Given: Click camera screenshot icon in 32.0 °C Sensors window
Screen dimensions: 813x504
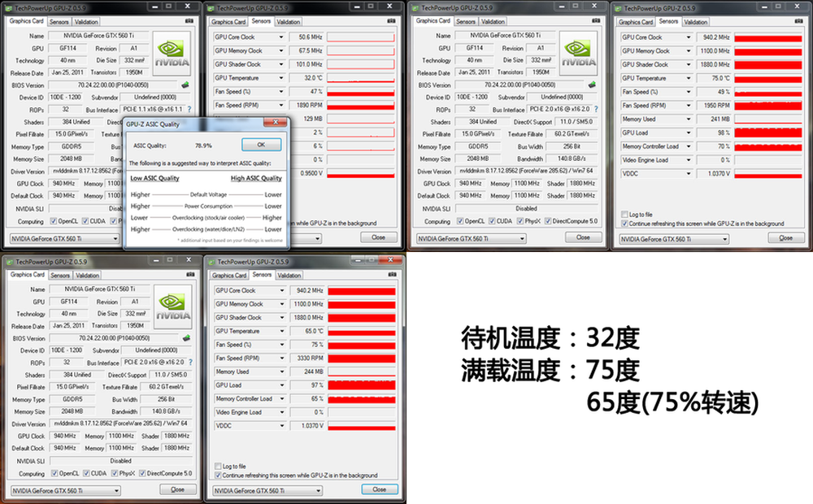Looking at the screenshot, I should 391,21.
